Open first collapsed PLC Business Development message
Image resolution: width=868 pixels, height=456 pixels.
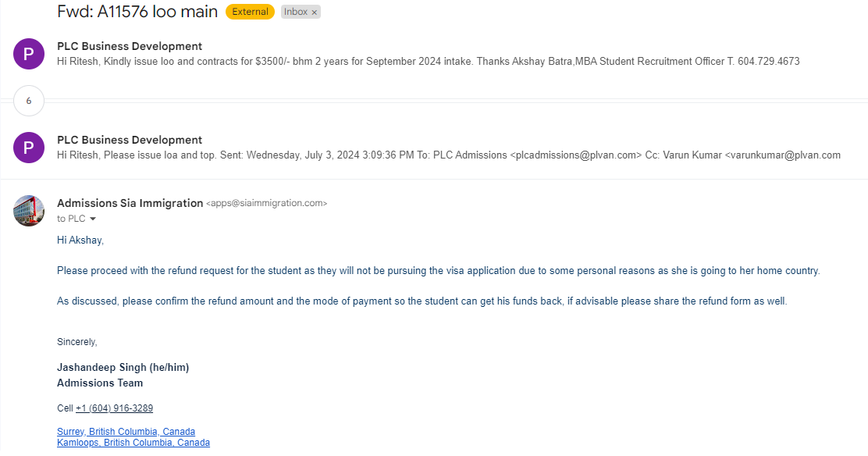pyautogui.click(x=434, y=54)
